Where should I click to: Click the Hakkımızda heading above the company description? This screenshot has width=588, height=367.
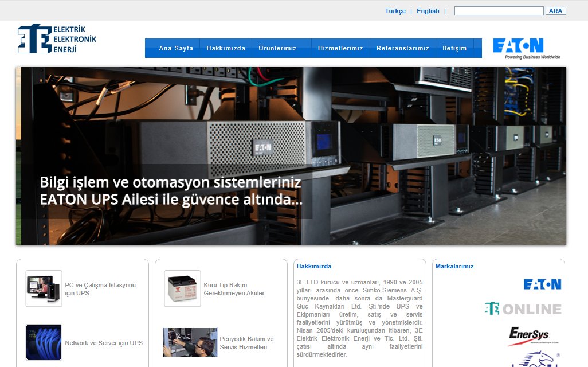[314, 266]
